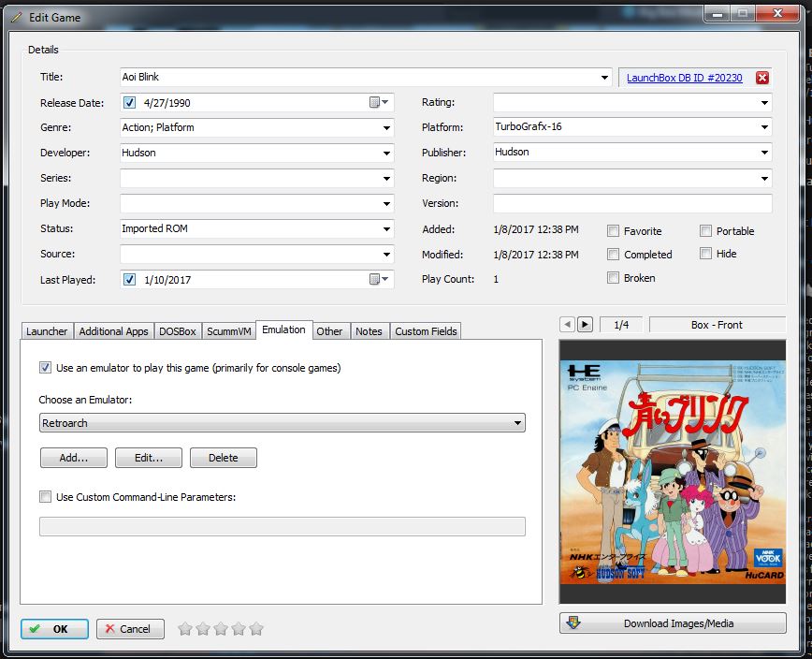Image resolution: width=812 pixels, height=659 pixels.
Task: Open the Publisher dropdown
Action: (x=764, y=153)
